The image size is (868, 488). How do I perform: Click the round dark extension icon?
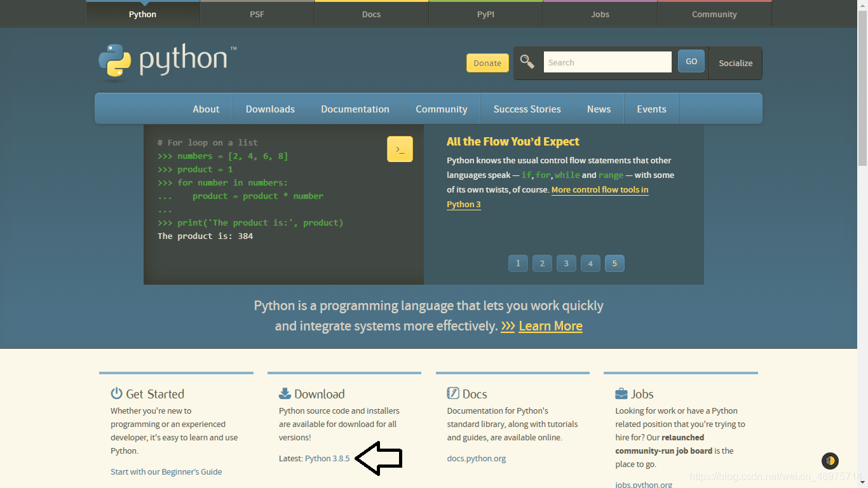(x=830, y=461)
